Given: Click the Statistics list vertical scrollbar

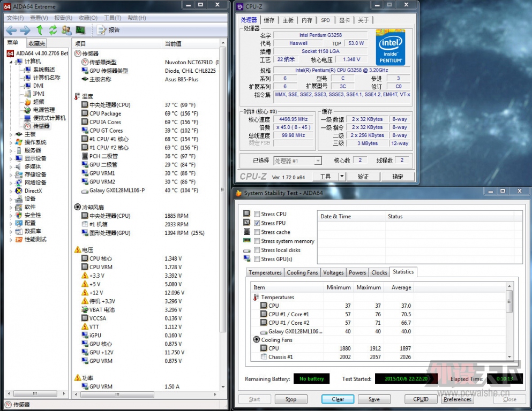Looking at the screenshot, I should point(509,301).
